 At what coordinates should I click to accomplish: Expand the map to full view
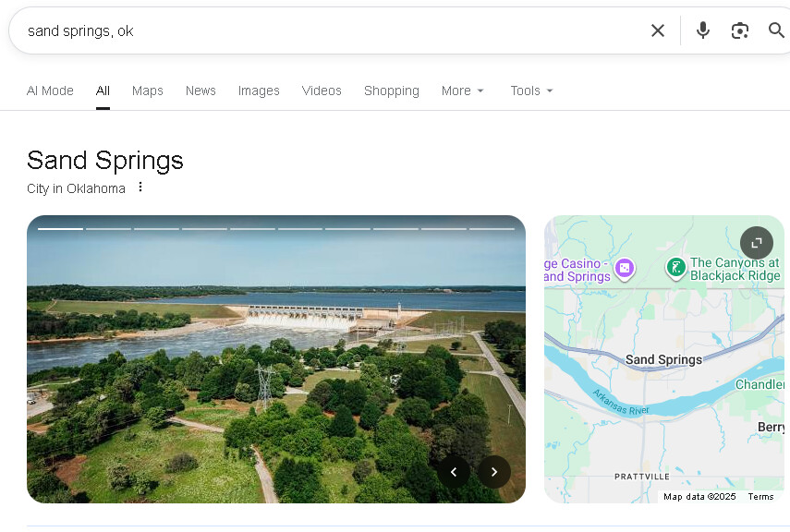[757, 243]
